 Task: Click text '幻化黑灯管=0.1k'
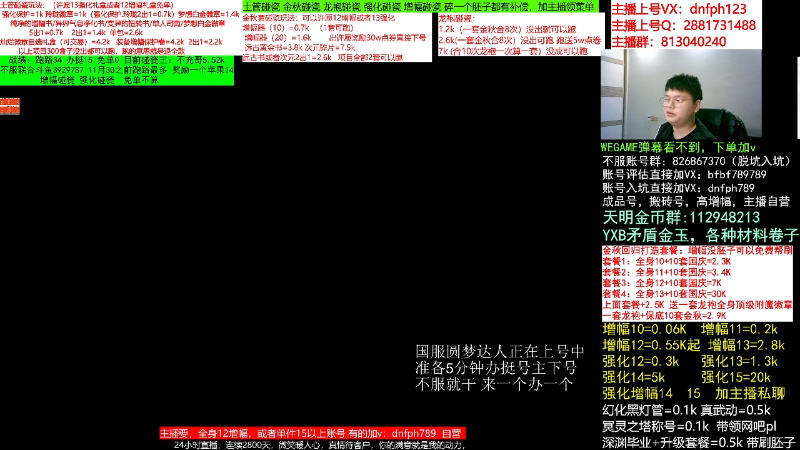tap(649, 410)
